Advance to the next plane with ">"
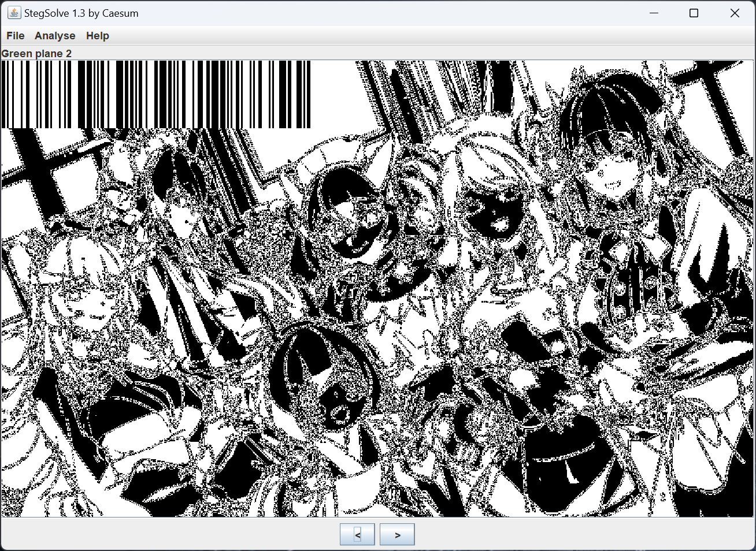 click(397, 535)
